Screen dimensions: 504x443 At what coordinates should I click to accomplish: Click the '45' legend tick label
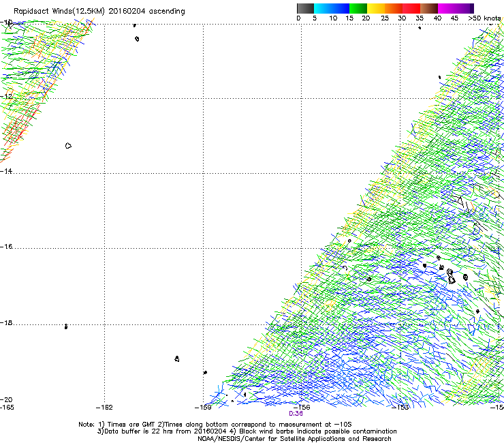454,18
